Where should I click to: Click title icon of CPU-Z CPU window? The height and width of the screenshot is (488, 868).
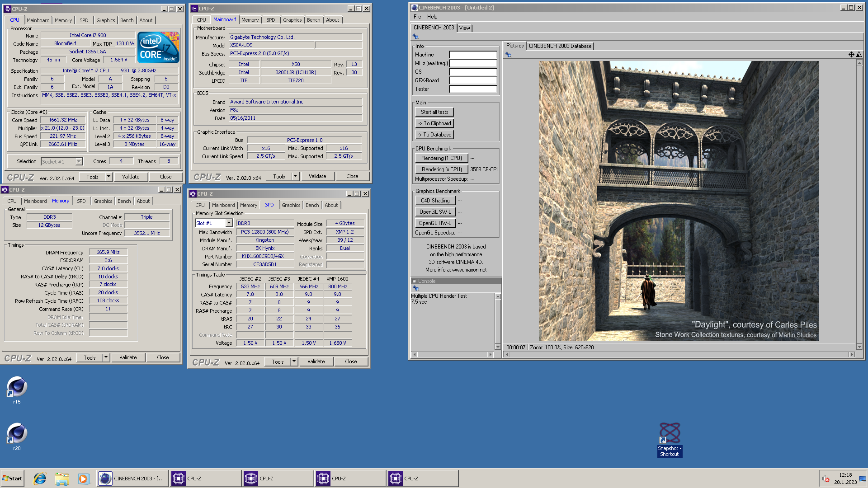pos(8,9)
